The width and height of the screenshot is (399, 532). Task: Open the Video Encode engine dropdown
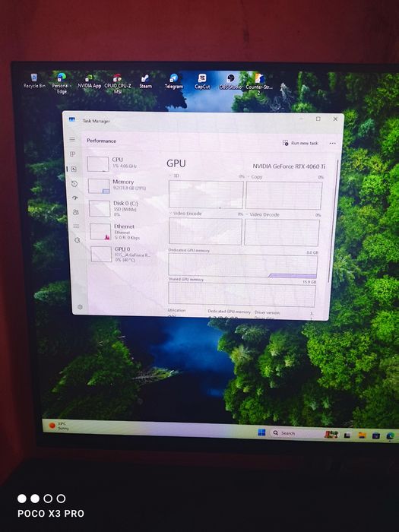tap(185, 214)
